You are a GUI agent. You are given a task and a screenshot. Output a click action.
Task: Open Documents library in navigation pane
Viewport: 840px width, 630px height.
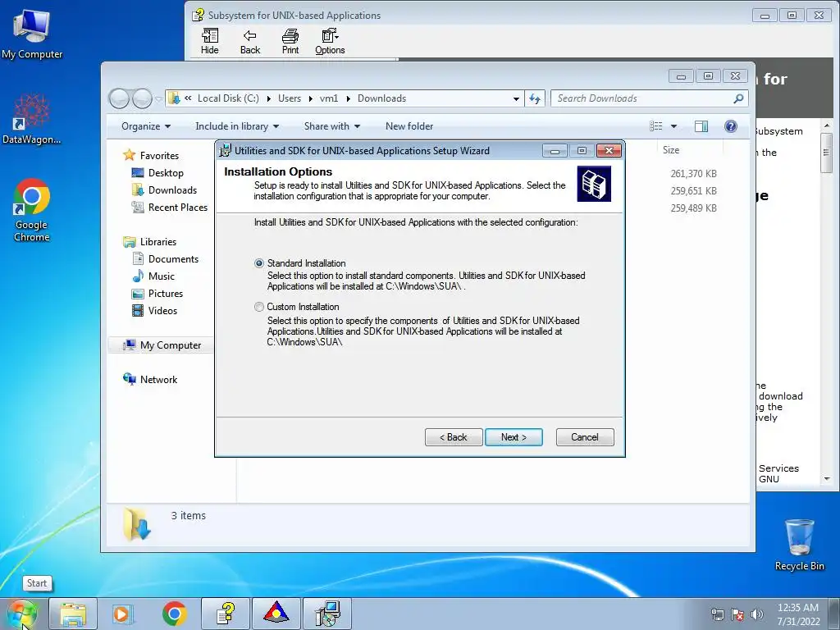click(173, 258)
